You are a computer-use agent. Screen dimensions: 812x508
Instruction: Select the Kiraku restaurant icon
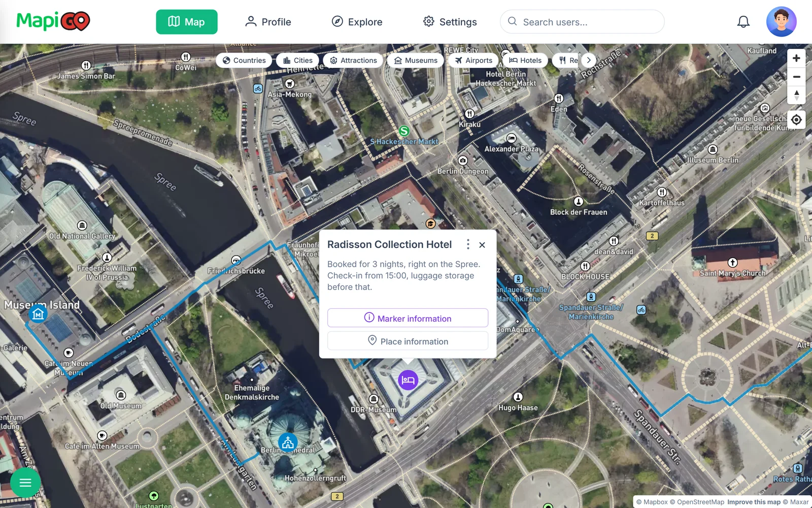click(x=470, y=114)
